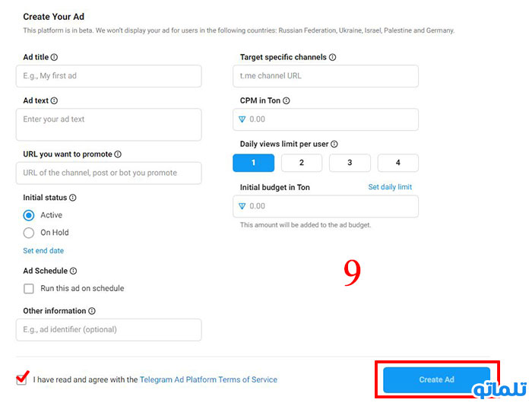Open Telegram Ad Platform Terms of Service link
Screen dimensions: 532x406
(x=208, y=380)
